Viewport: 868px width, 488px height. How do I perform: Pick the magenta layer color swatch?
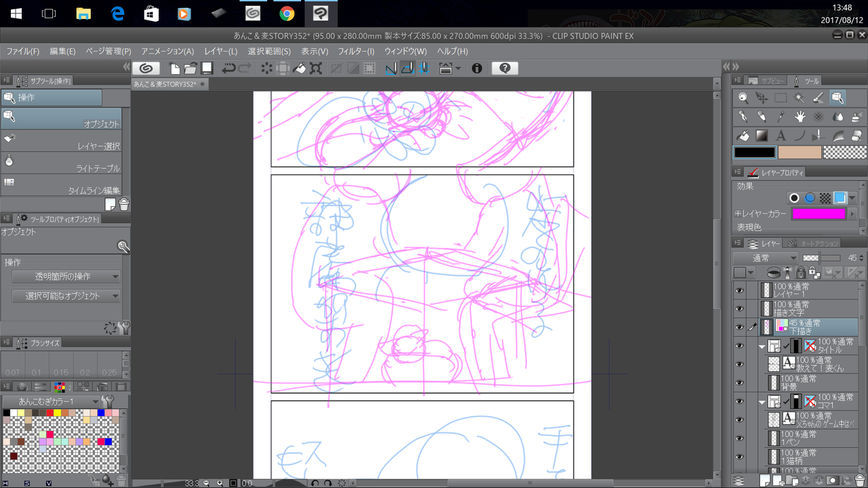coord(819,213)
